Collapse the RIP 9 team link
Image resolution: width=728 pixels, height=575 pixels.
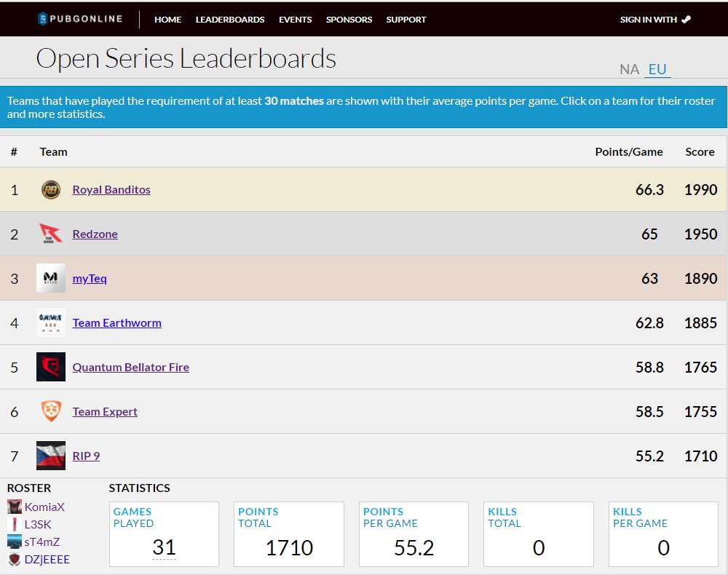click(86, 456)
